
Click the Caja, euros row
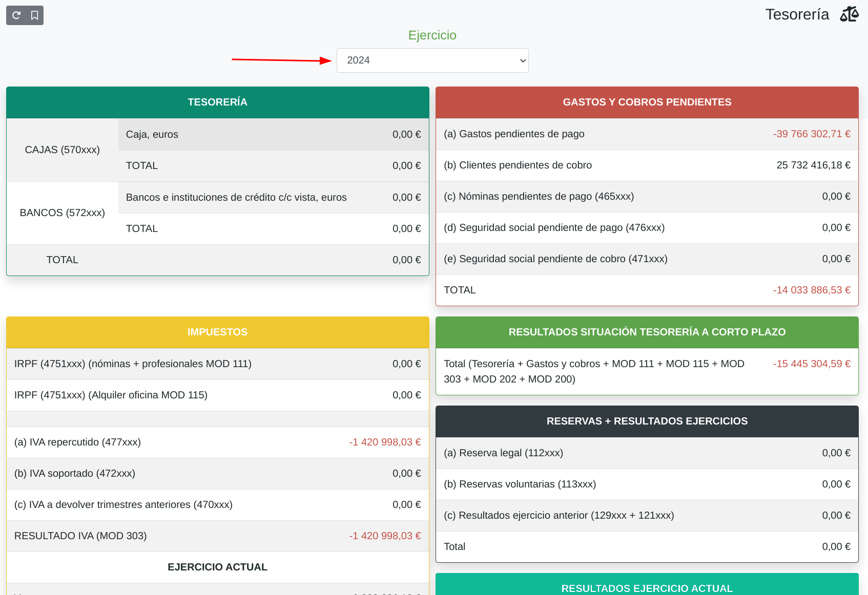[274, 135]
